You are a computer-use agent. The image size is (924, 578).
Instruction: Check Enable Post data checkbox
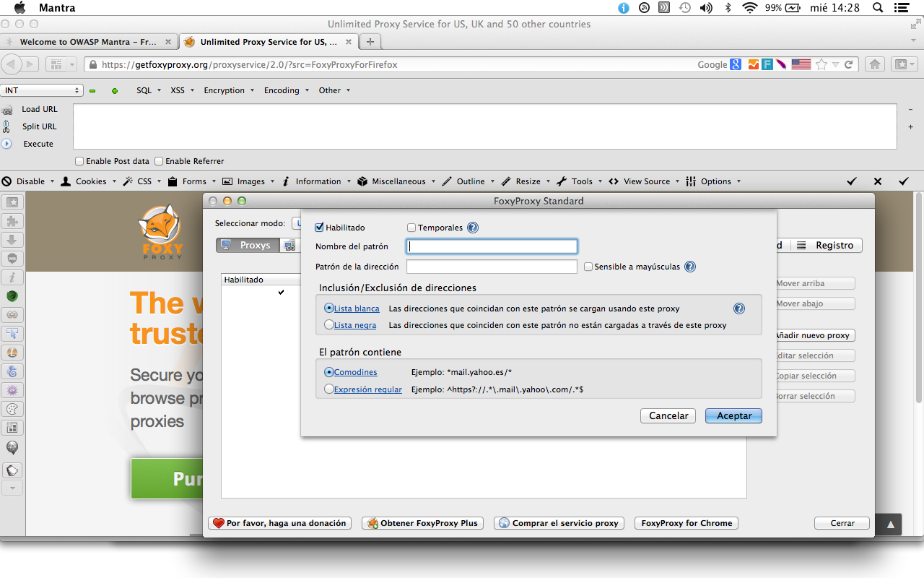click(x=80, y=161)
